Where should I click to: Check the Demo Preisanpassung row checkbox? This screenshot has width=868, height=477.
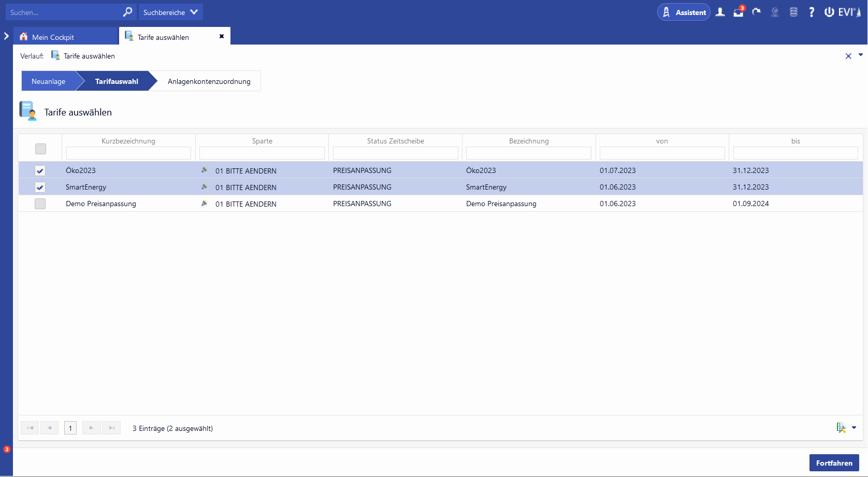(x=40, y=204)
